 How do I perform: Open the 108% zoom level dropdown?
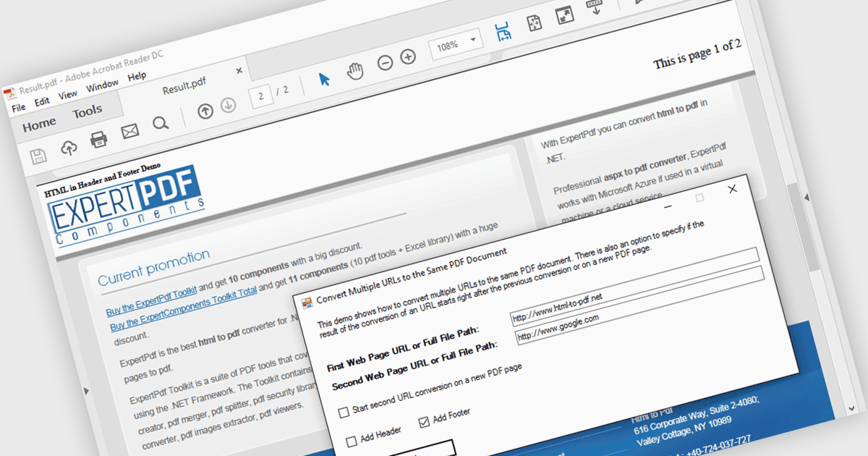click(x=474, y=40)
